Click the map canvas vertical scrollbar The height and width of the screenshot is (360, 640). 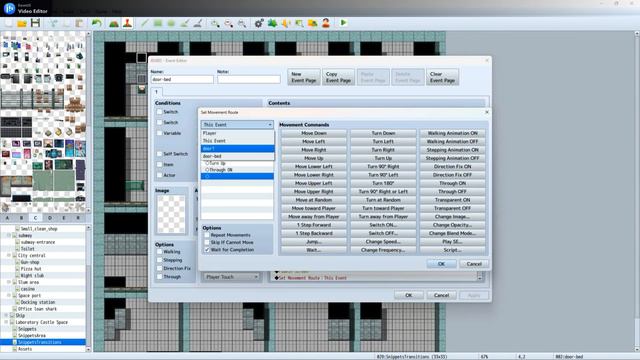[x=637, y=192]
